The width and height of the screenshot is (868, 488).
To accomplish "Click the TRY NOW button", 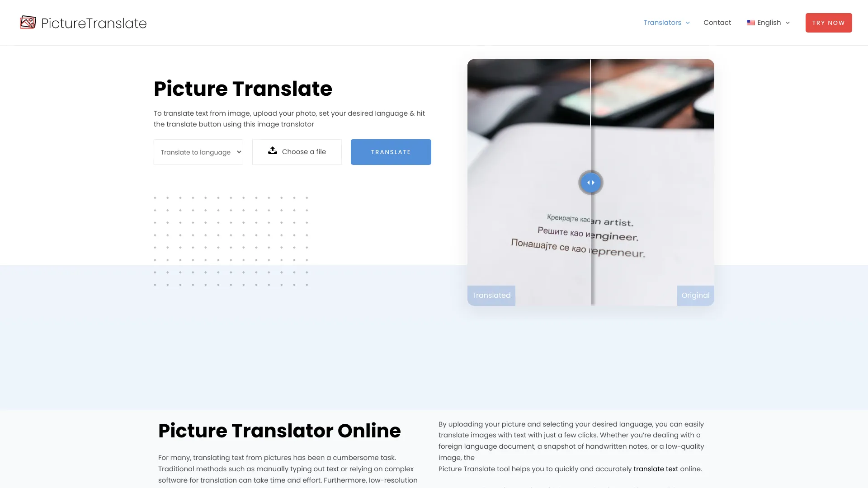I will tap(829, 23).
